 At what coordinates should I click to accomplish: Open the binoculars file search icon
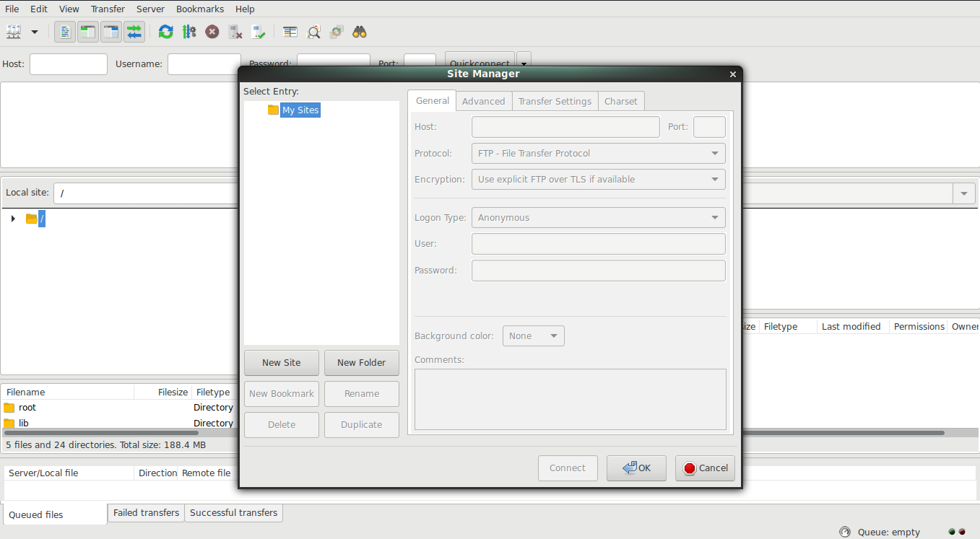[360, 32]
